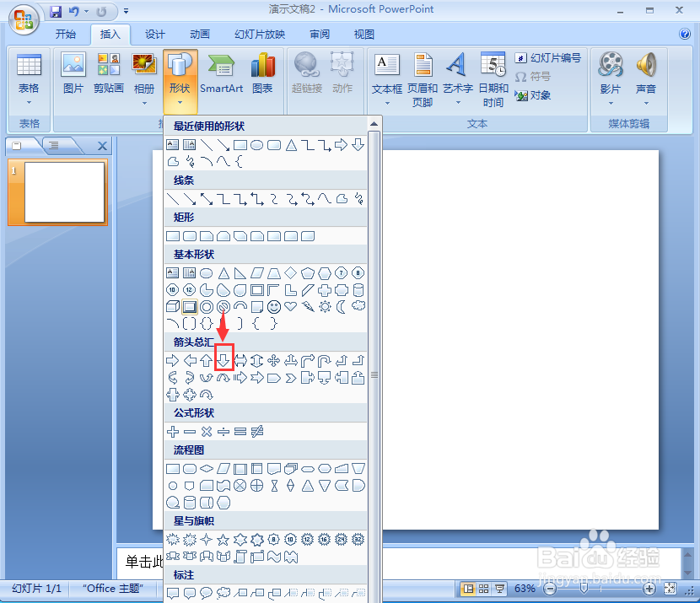The image size is (700, 603).
Task: Select the oval callout in 标注
Action: 207,593
